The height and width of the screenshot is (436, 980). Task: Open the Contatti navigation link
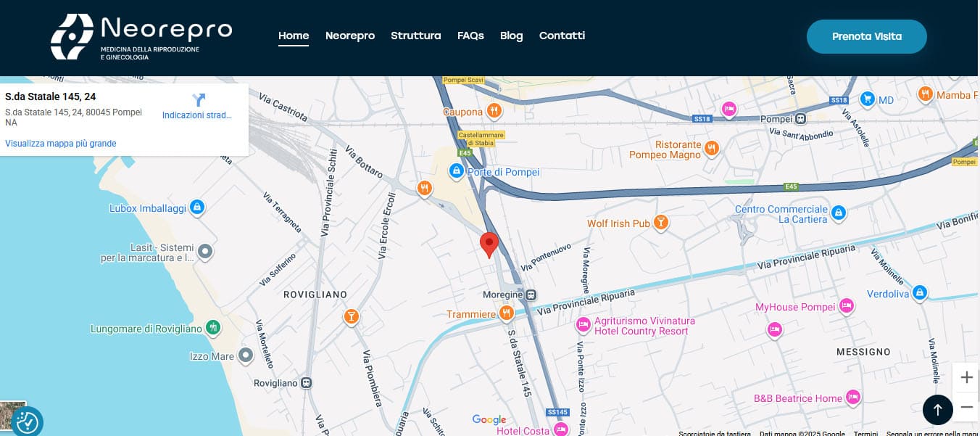coord(562,36)
